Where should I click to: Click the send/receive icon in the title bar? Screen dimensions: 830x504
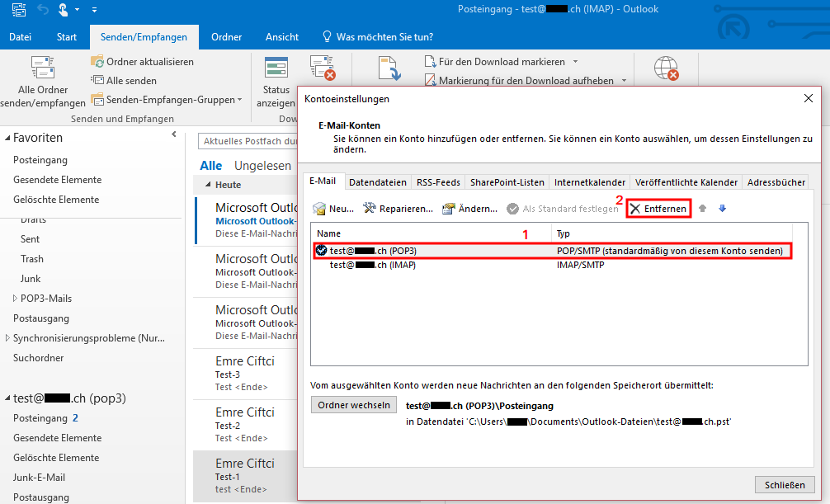18,10
